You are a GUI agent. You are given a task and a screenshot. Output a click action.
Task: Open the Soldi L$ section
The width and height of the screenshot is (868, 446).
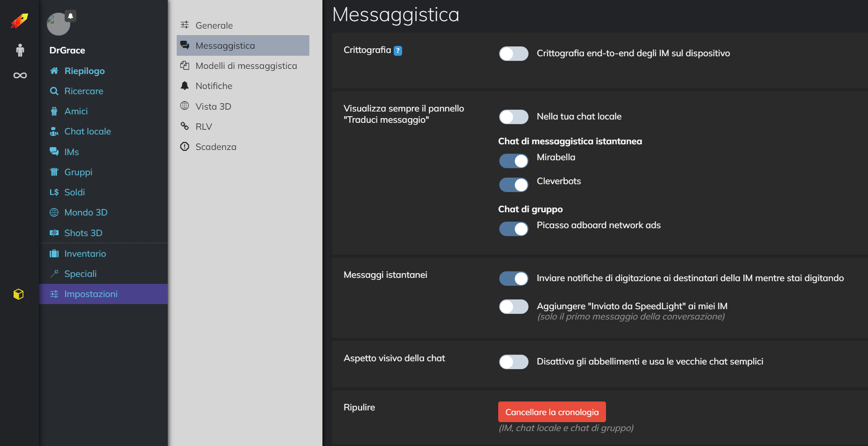(x=74, y=192)
